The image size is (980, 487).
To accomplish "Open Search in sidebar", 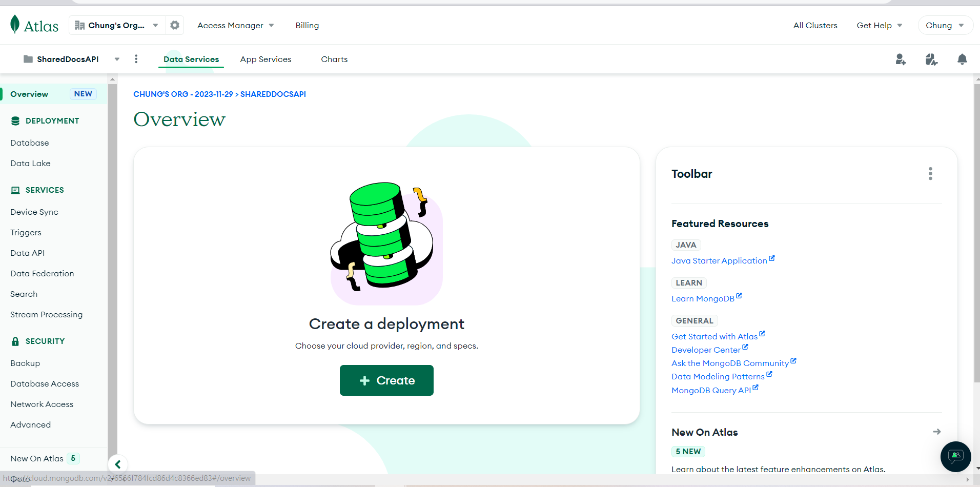I will click(24, 294).
